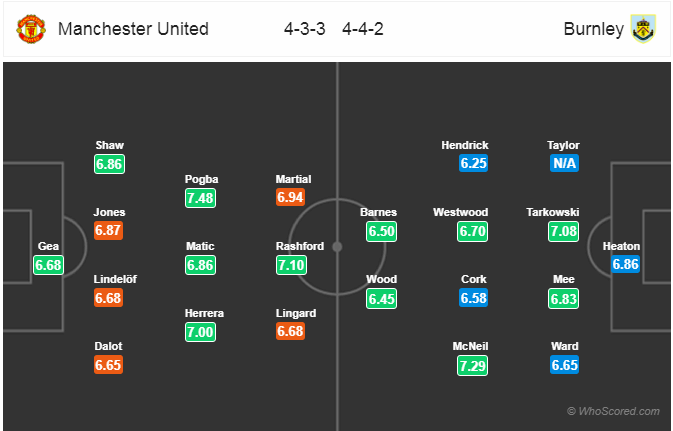Open the WhoScored.com watermark link
The width and height of the screenshot is (673, 431).
[613, 411]
